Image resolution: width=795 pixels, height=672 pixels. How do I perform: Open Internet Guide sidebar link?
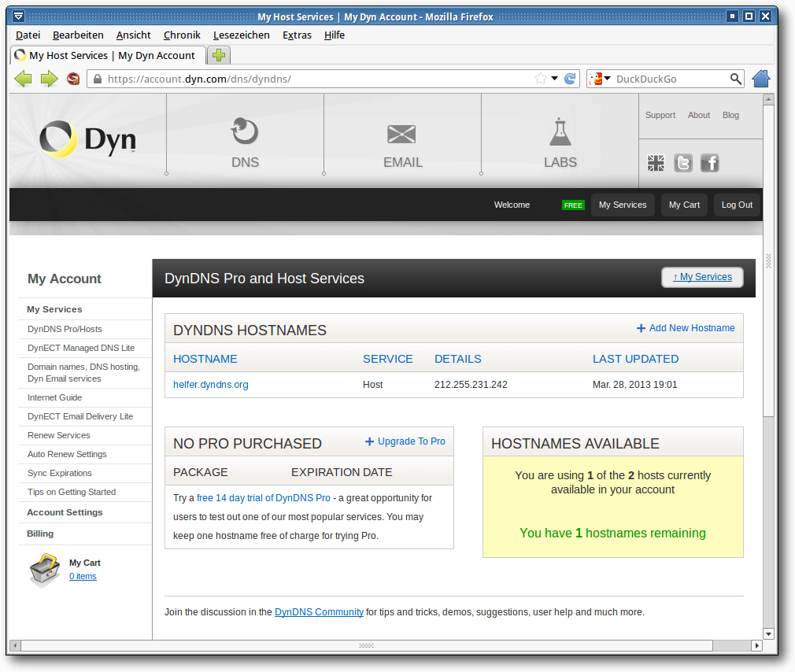click(x=55, y=397)
